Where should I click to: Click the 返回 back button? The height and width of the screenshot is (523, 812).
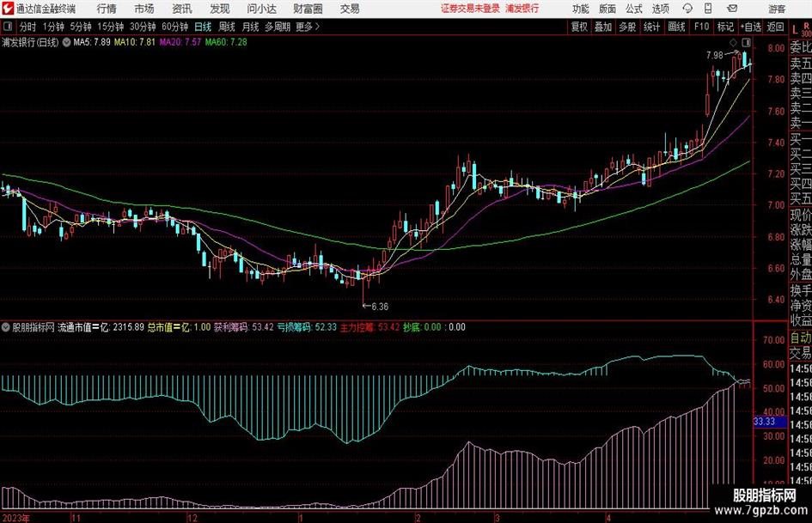pyautogui.click(x=775, y=27)
